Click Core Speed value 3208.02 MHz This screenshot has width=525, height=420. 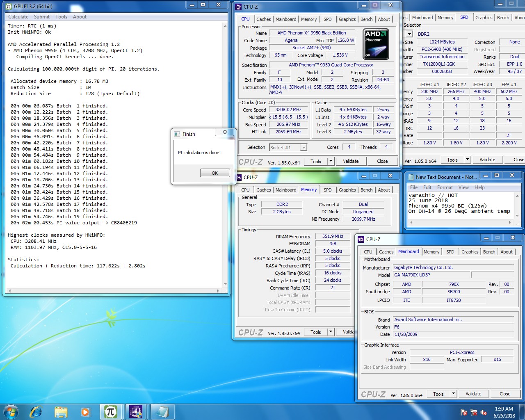(x=289, y=110)
